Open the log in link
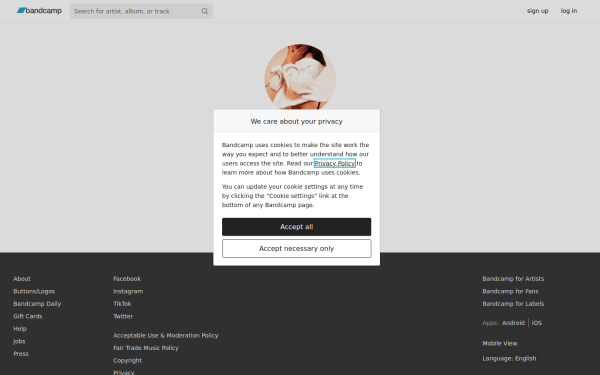Viewport: 600px width, 375px height. (569, 11)
